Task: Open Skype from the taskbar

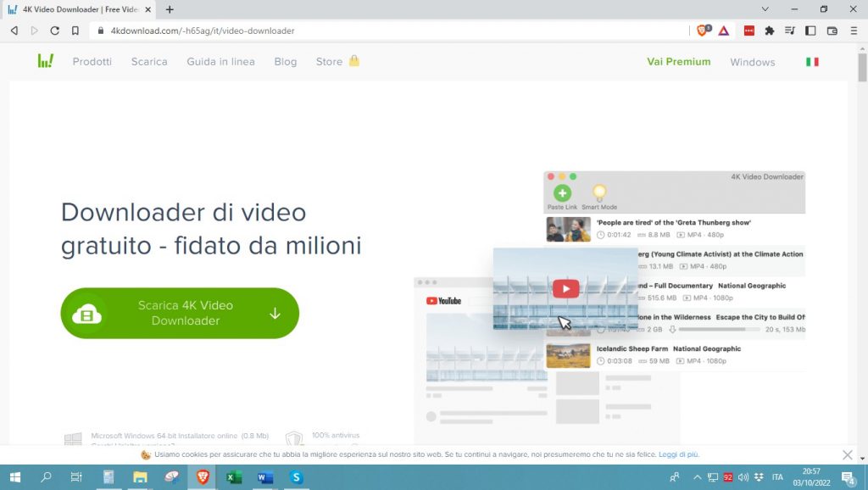Action: [296, 478]
